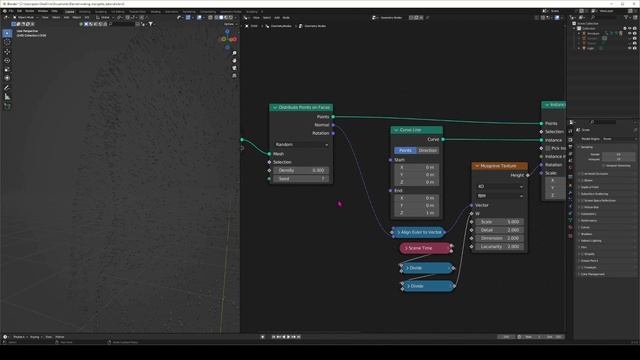This screenshot has height=360, width=640.
Task: Click the outliner filter funnel icon
Action: [x=626, y=18]
